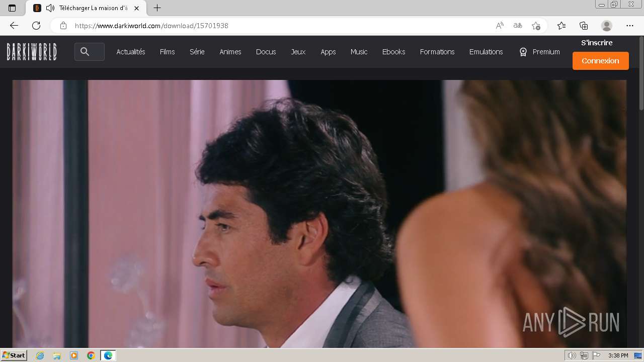Go to the Films section
The image size is (644, 362).
[x=168, y=52]
